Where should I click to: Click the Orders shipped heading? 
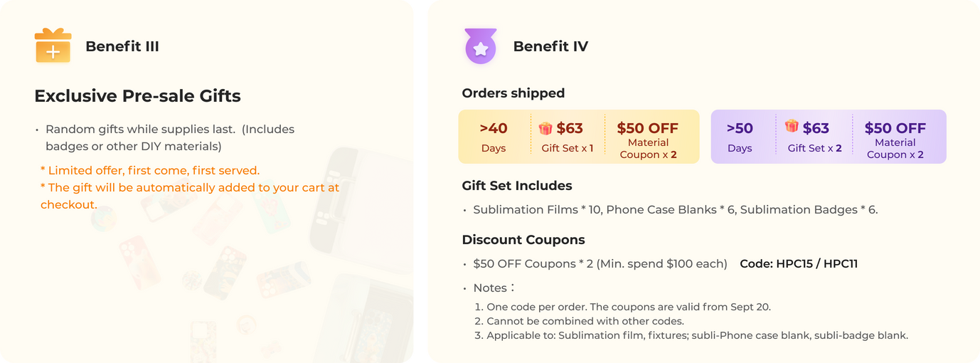pos(513,93)
